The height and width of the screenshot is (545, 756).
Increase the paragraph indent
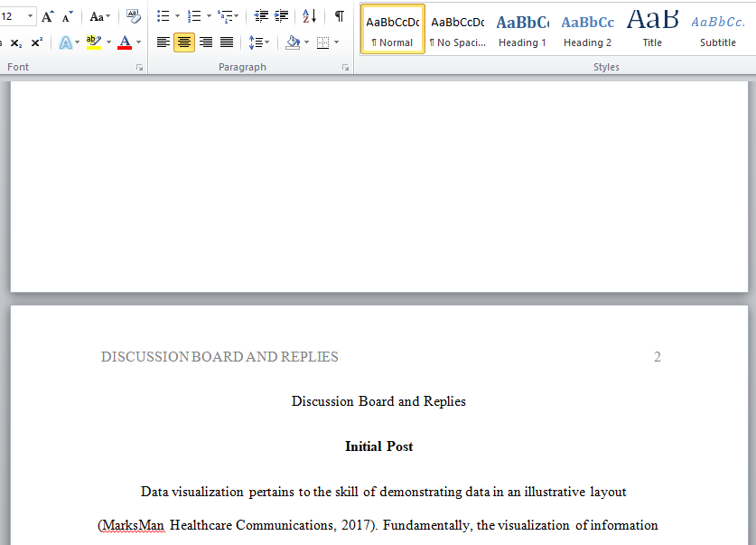coord(282,16)
